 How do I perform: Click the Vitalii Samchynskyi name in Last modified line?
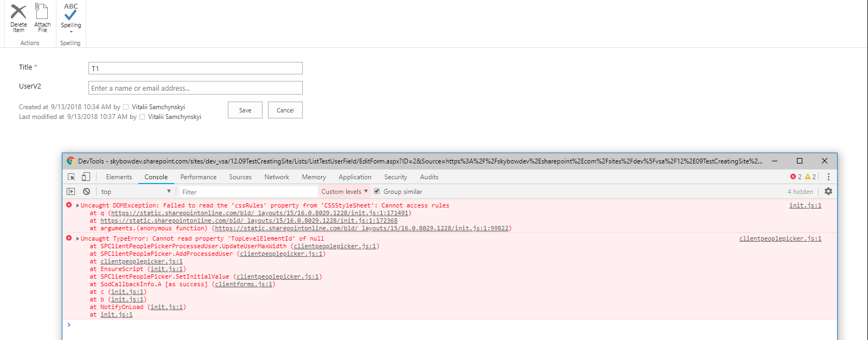coord(175,117)
